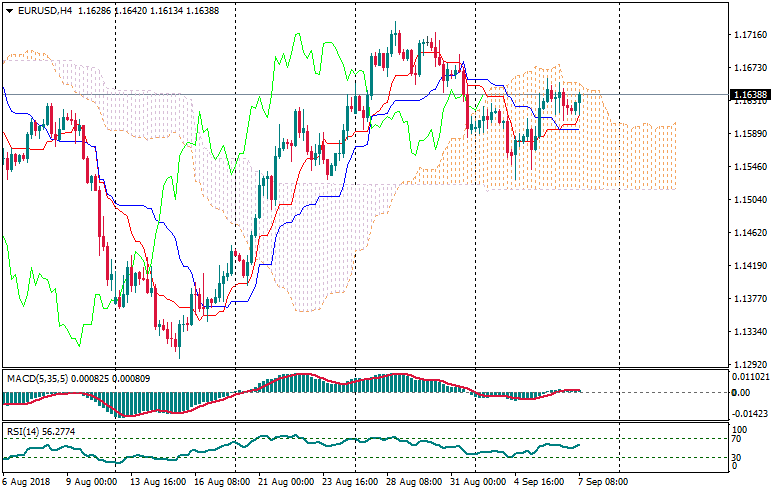This screenshot has width=771, height=493.
Task: Click the triangle arrow beside EURUSD,H4
Action: 8,10
